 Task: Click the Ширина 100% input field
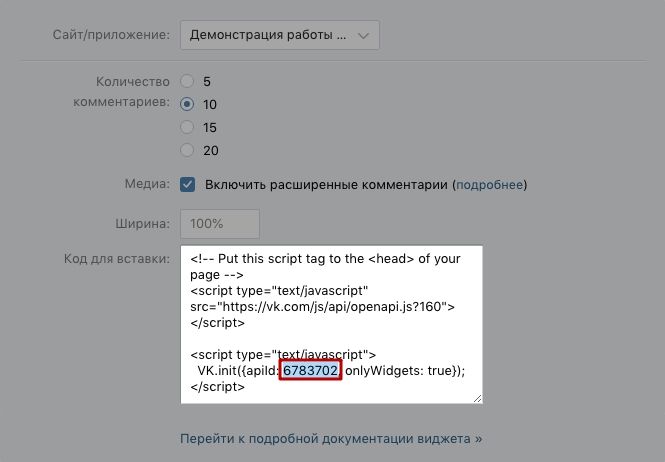pyautogui.click(x=220, y=224)
